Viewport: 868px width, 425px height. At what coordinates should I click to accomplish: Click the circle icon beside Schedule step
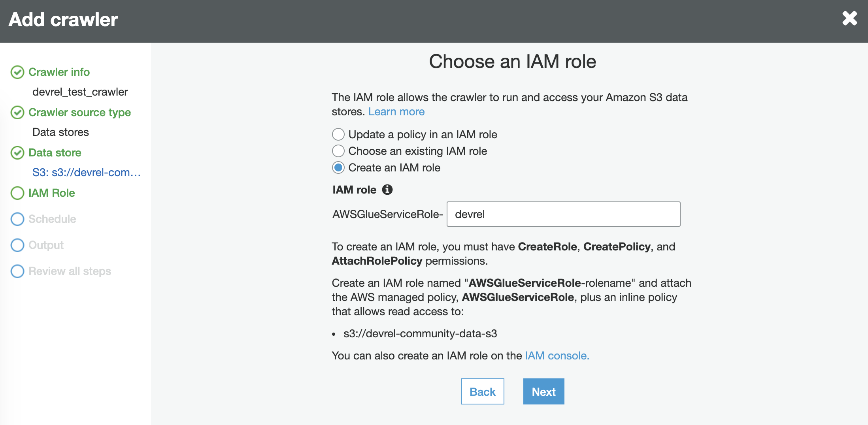click(x=17, y=219)
